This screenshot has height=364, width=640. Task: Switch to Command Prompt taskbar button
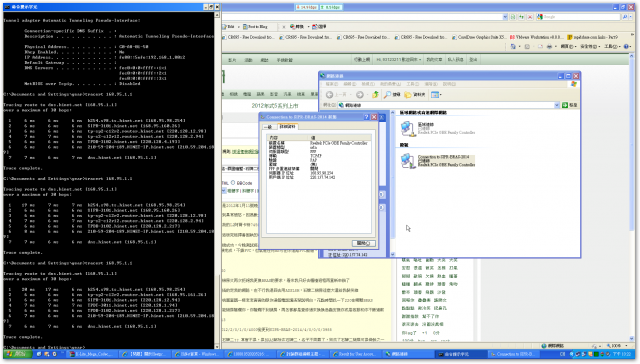461,354
